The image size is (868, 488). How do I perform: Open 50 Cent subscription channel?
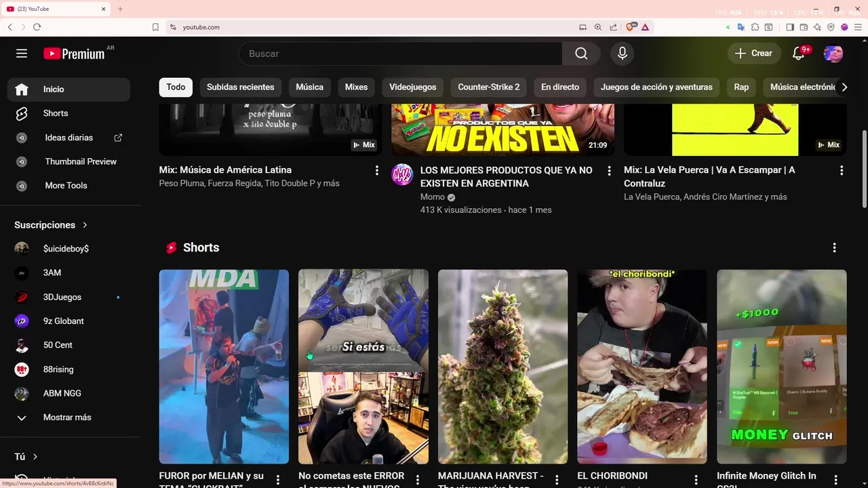(x=68, y=345)
